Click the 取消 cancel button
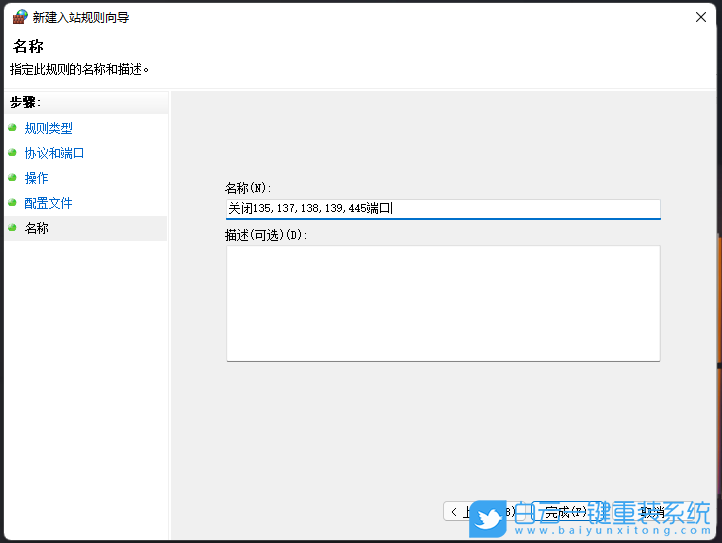The image size is (722, 543). point(652,512)
